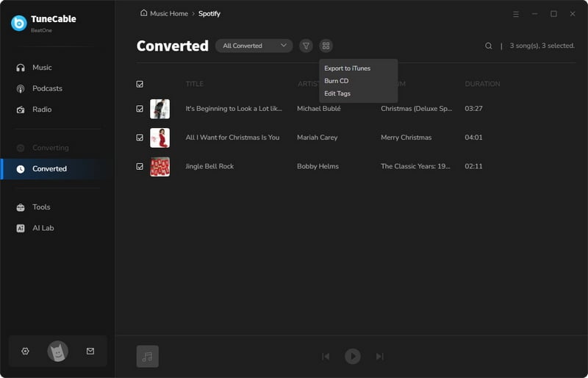Click duration 02:11
588x378 pixels.
click(473, 167)
